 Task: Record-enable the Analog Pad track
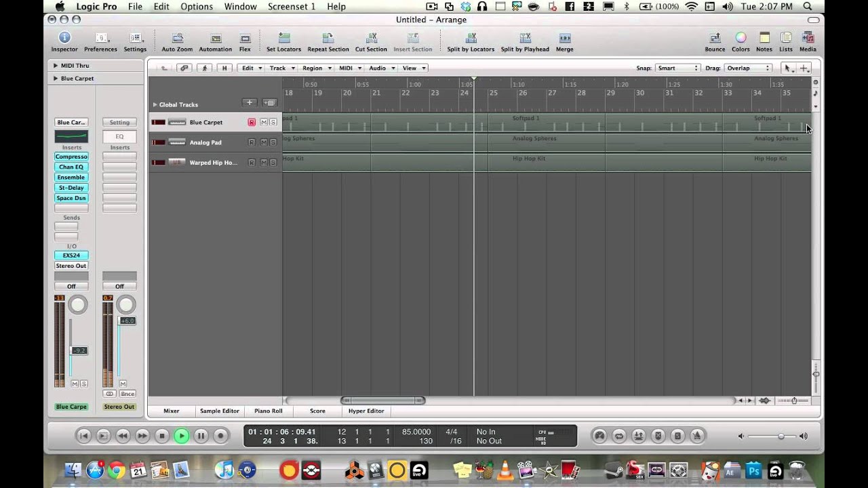click(x=252, y=142)
